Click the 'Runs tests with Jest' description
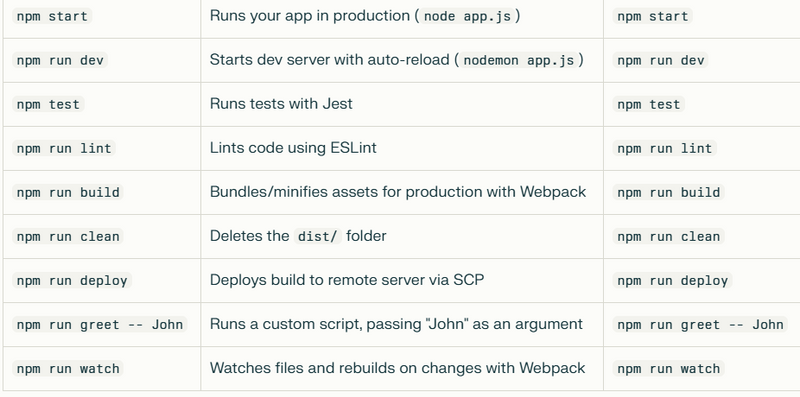The height and width of the screenshot is (397, 800). coord(281,104)
